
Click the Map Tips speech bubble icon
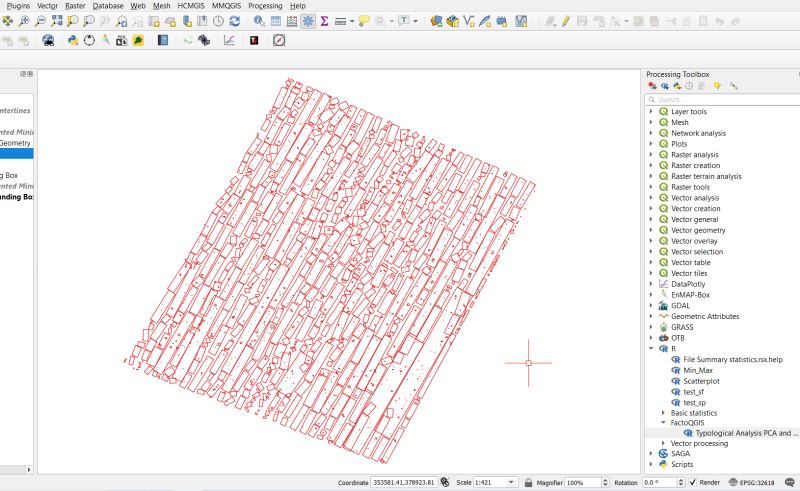tap(363, 21)
